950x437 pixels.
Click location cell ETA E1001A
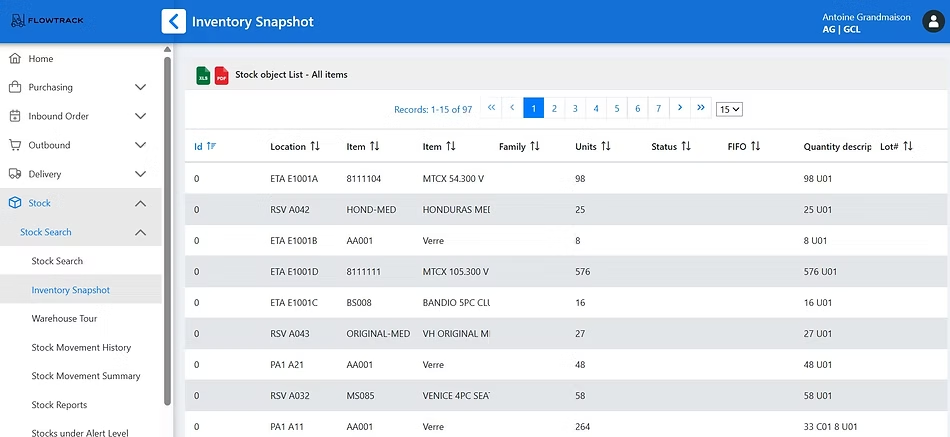[294, 179]
